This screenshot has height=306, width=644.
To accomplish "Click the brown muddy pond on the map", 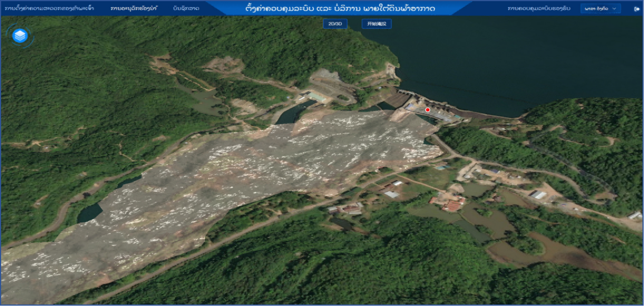I will [x=557, y=253].
